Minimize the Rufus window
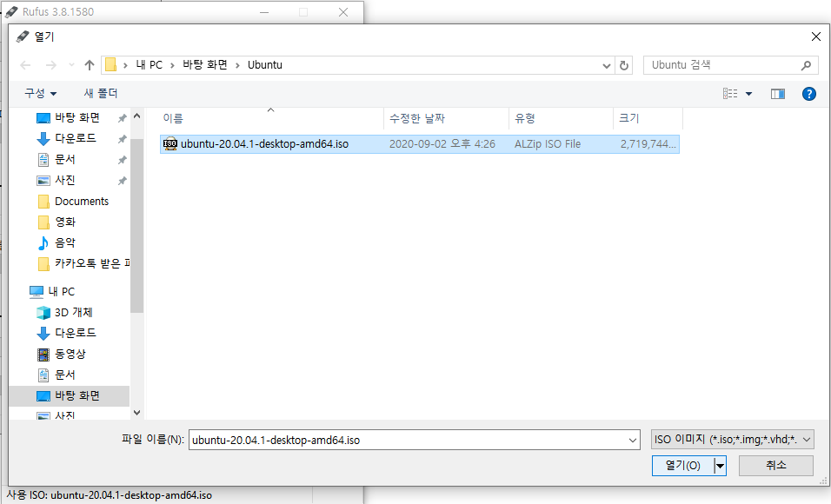831x504 pixels. pos(264,12)
